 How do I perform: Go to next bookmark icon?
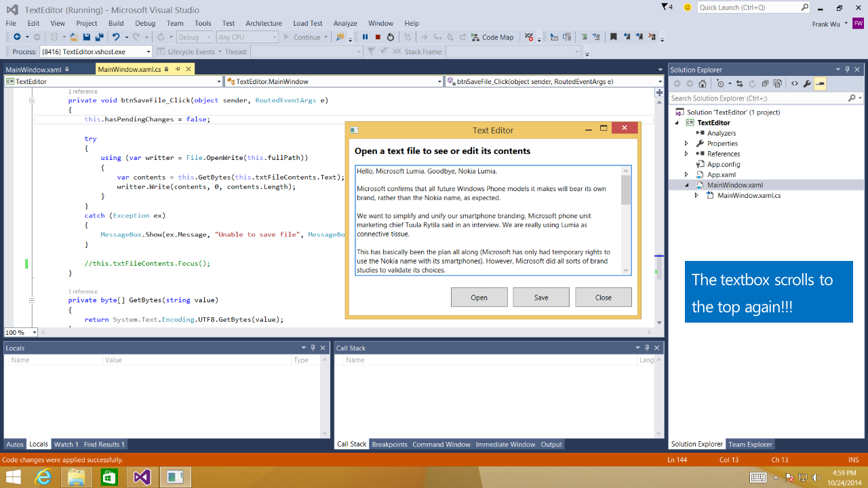click(x=639, y=37)
